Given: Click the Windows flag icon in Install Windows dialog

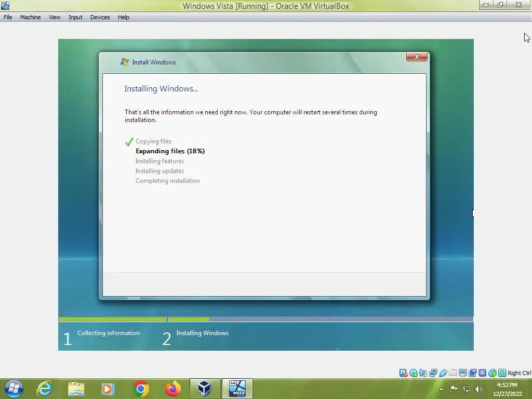Looking at the screenshot, I should (x=125, y=62).
